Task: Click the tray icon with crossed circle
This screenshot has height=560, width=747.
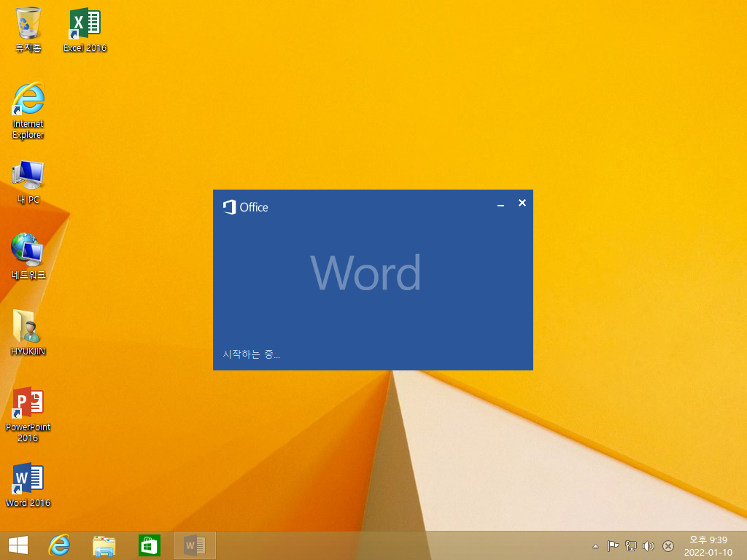Action: [x=668, y=545]
